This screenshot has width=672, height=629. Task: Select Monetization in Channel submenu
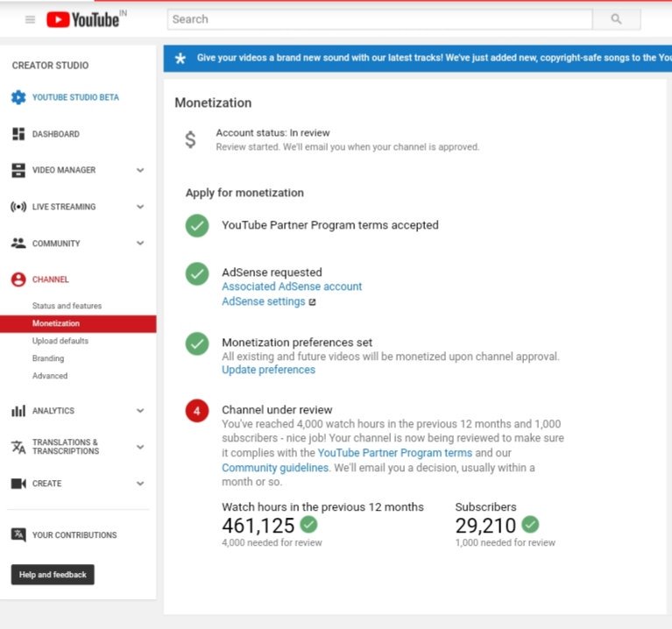[x=78, y=323]
